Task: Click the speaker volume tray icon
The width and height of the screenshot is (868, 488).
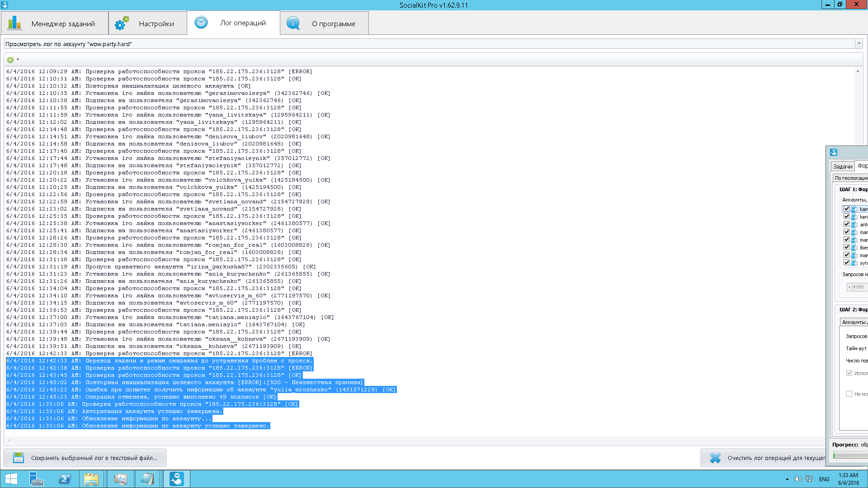Action: point(798,479)
